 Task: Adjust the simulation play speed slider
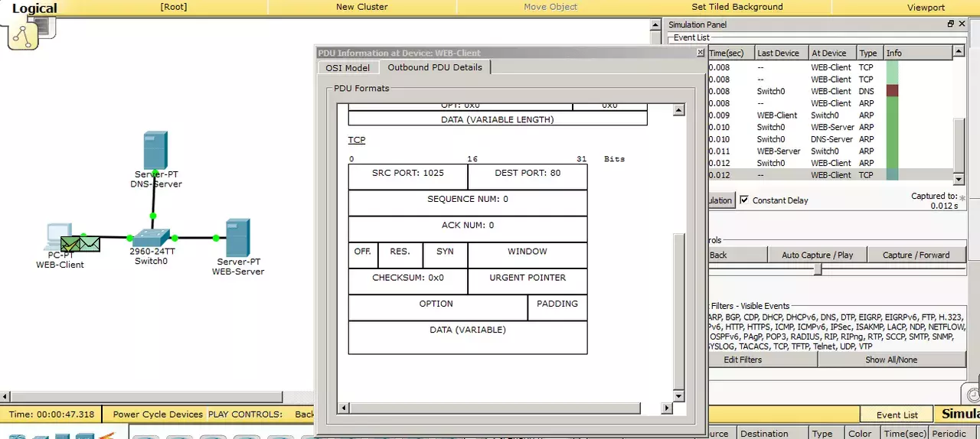click(818, 269)
